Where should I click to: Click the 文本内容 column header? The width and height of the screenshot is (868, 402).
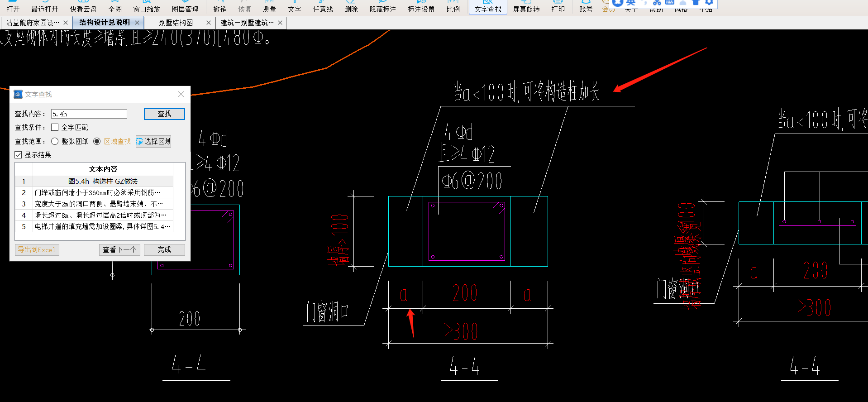pos(103,169)
